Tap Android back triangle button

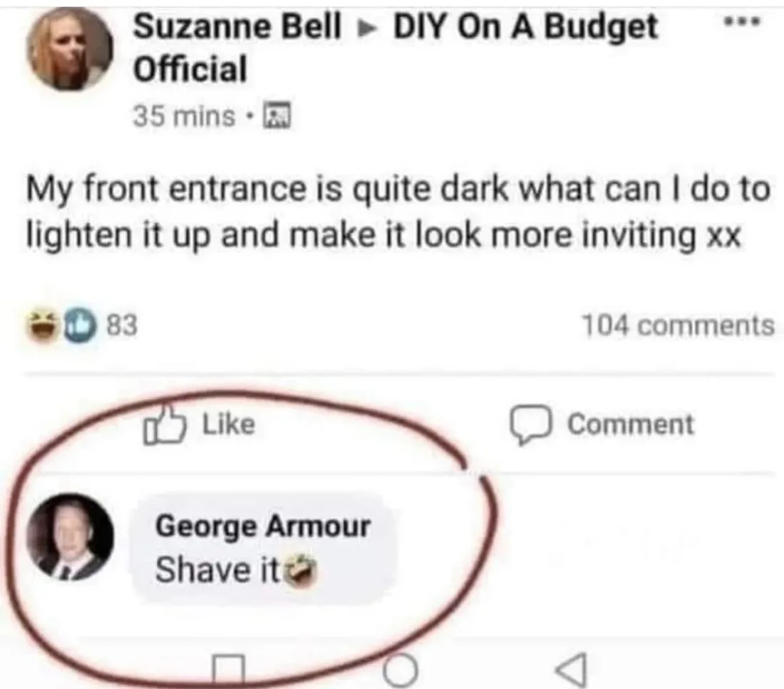tap(571, 670)
